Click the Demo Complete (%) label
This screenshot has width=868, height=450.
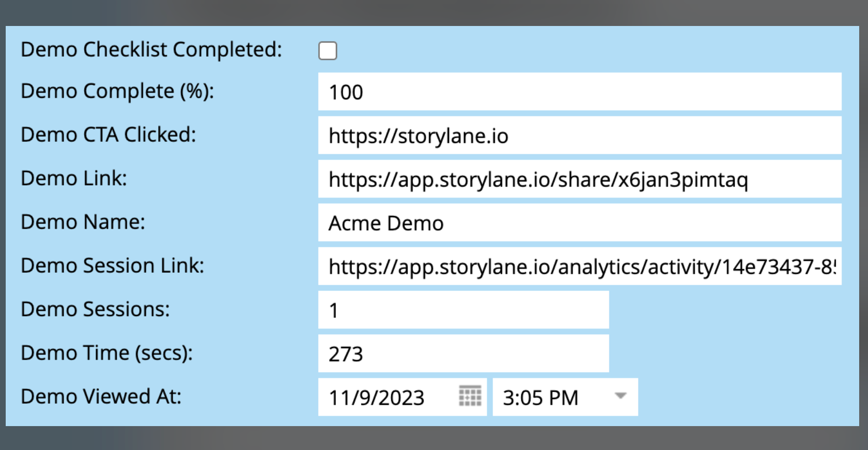[x=117, y=91]
